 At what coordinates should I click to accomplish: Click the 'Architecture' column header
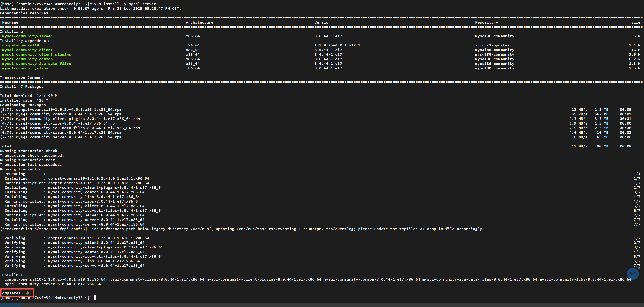[200, 22]
